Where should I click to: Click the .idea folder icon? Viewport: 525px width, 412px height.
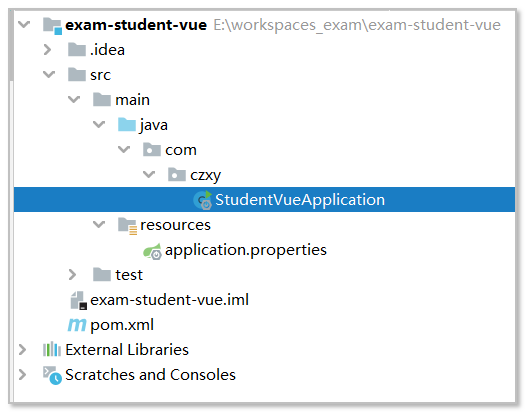pos(77,50)
